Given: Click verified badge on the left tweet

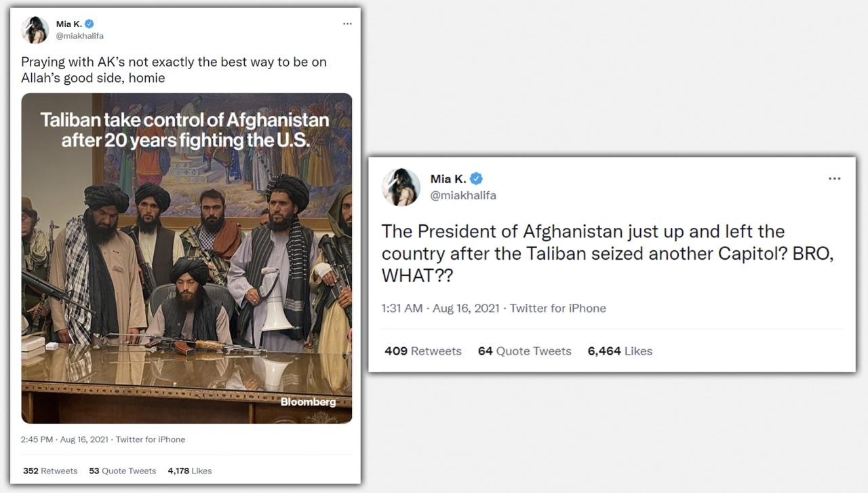Looking at the screenshot, I should pyautogui.click(x=90, y=24).
